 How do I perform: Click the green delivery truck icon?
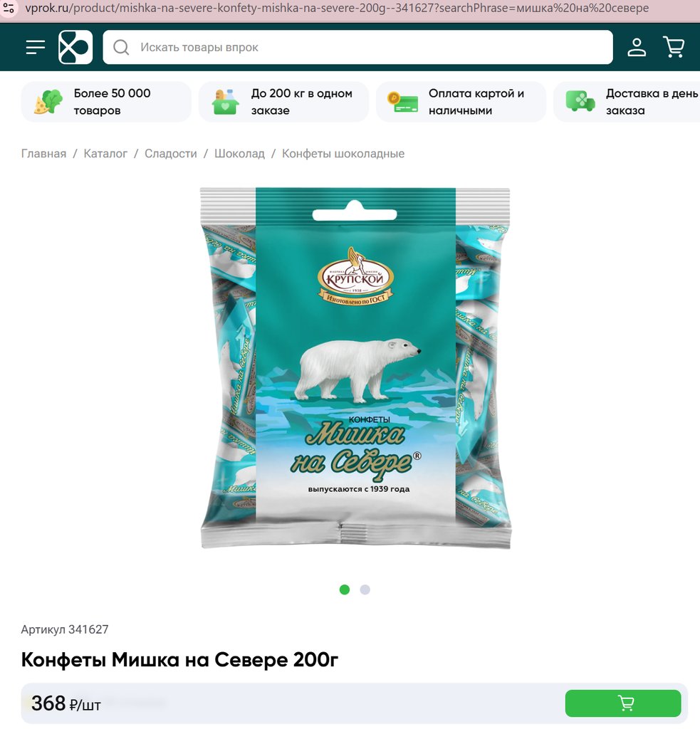pyautogui.click(x=580, y=101)
